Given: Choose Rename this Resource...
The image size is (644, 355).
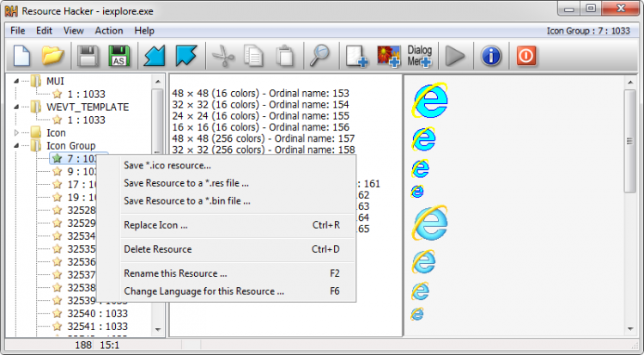Looking at the screenshot, I should 238,273.
